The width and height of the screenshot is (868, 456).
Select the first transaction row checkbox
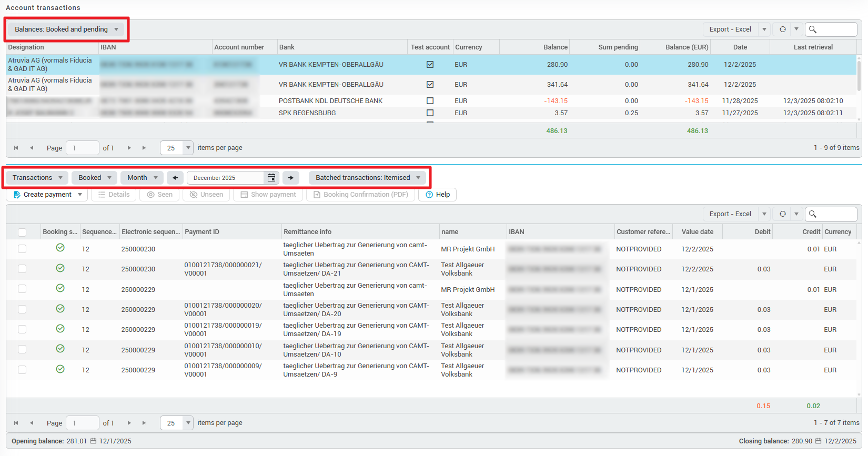pos(22,249)
